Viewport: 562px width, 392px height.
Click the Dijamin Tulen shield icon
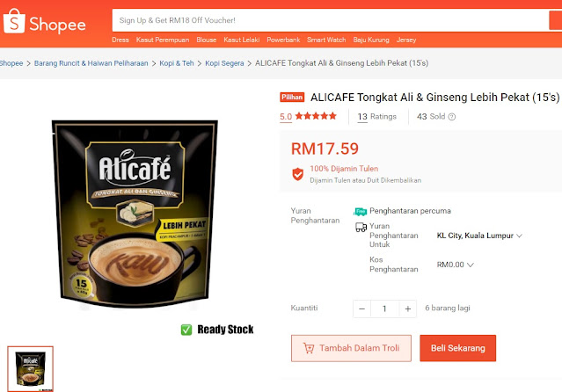(297, 174)
